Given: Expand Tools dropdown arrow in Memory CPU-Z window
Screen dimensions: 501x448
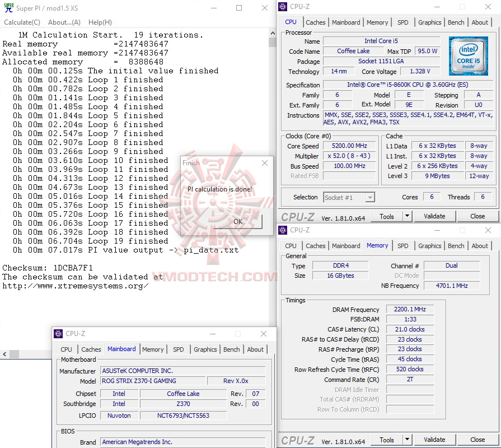Looking at the screenshot, I should (407, 440).
